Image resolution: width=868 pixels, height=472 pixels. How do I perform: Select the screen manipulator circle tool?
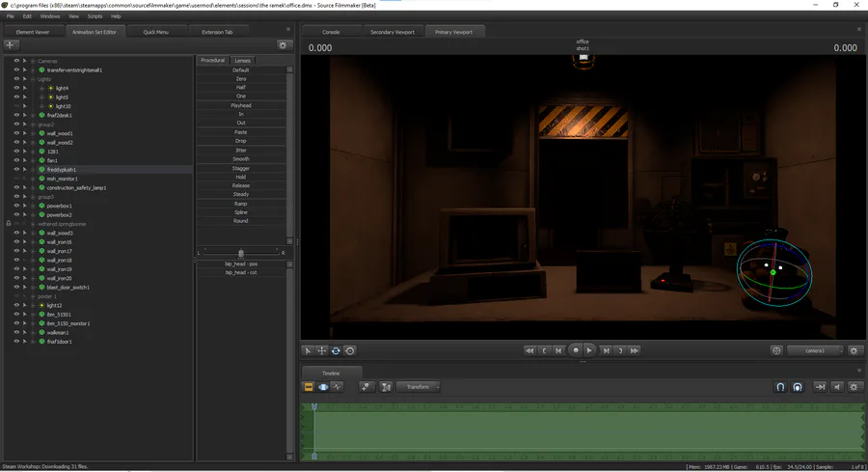350,350
